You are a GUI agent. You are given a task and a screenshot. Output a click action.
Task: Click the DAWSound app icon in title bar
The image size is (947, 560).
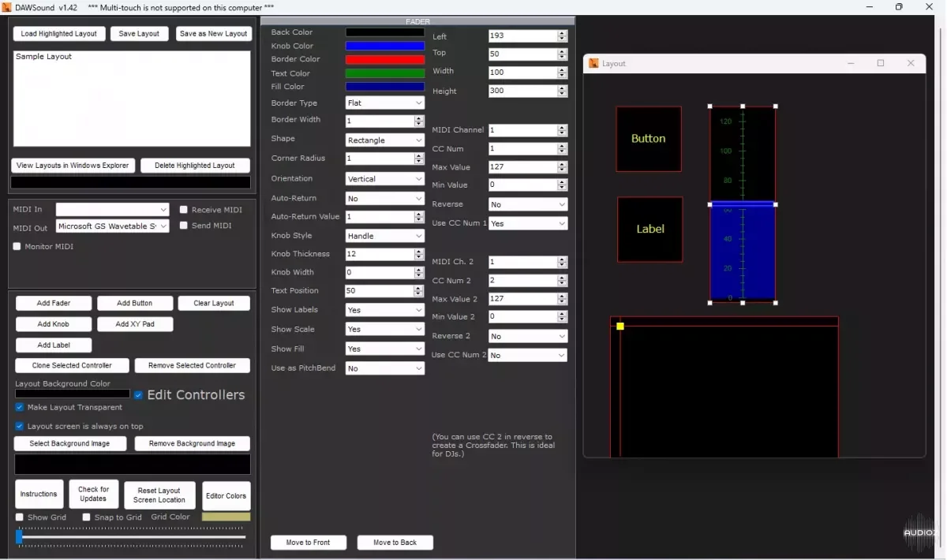7,6
